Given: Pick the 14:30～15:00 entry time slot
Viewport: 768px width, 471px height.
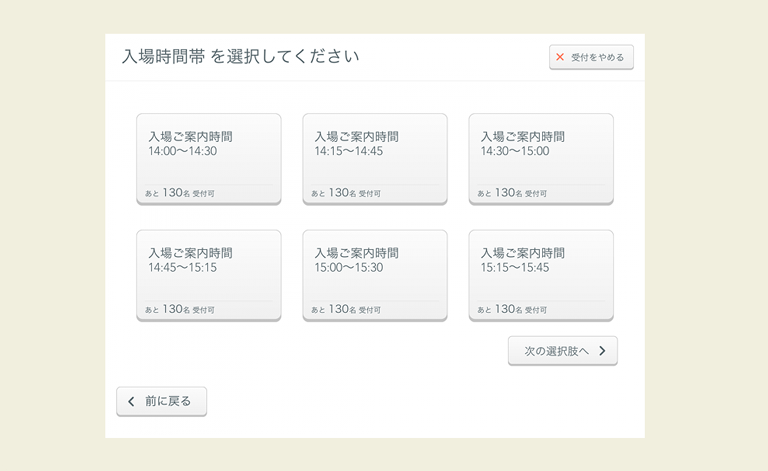Looking at the screenshot, I should tap(541, 159).
